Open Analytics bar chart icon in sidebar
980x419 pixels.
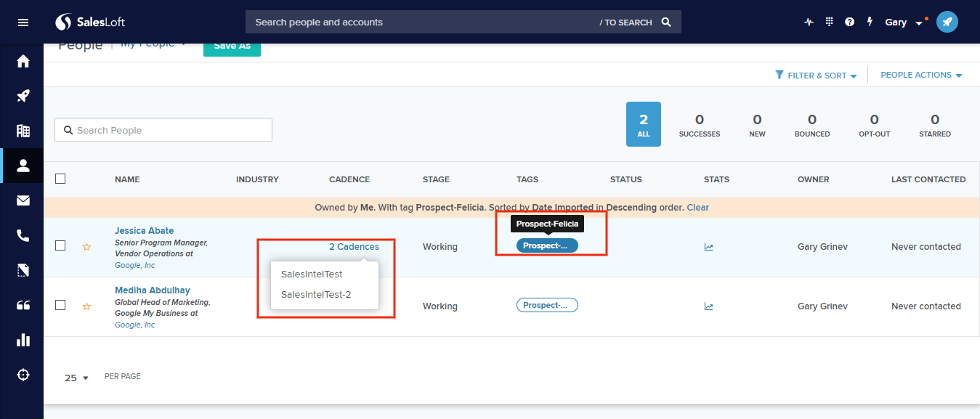coord(23,340)
